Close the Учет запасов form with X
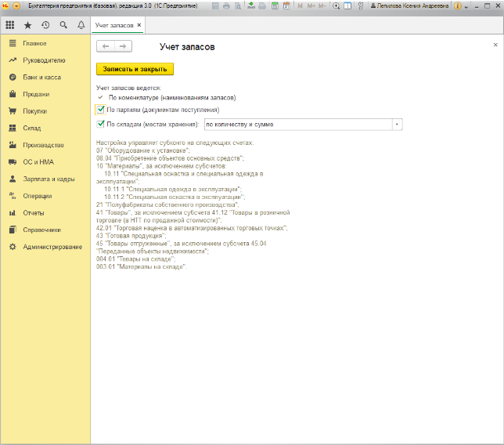This screenshot has width=504, height=445. pos(495,45)
